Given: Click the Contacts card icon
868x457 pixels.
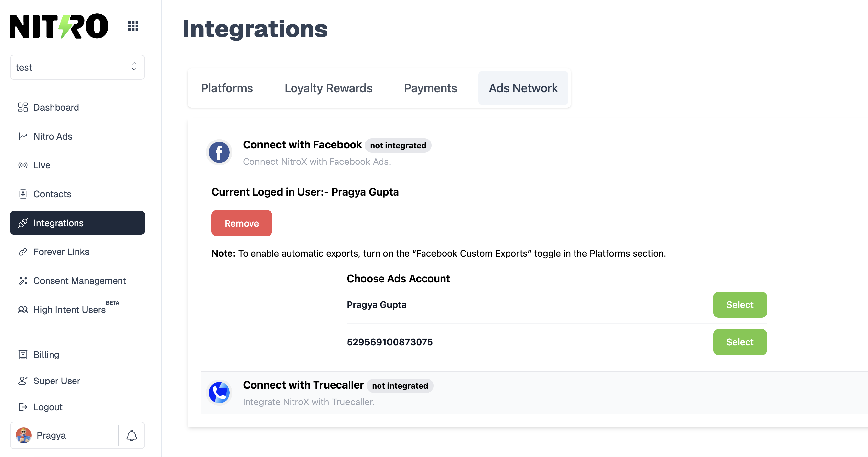Looking at the screenshot, I should tap(23, 194).
